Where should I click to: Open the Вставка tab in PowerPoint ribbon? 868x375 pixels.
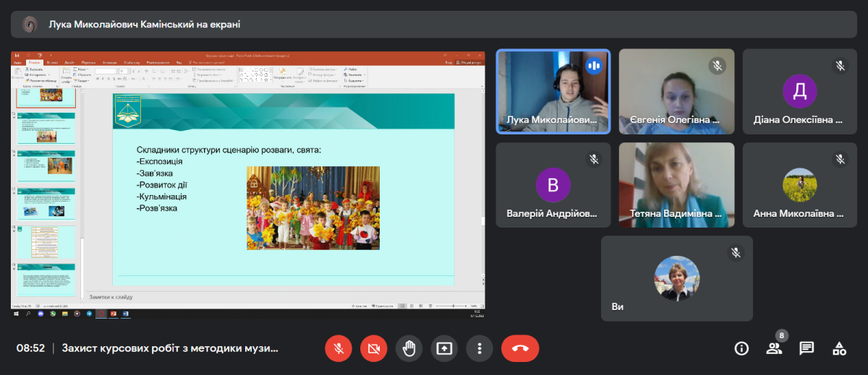click(54, 62)
